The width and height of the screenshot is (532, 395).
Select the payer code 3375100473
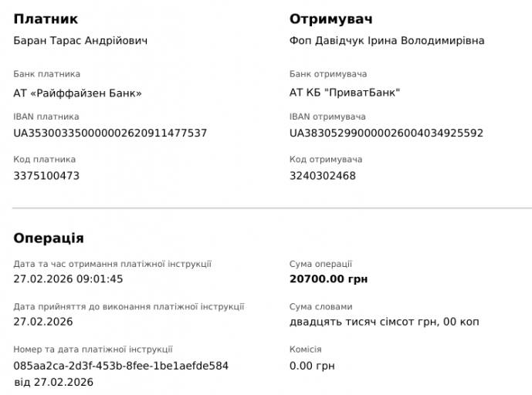tap(46, 175)
